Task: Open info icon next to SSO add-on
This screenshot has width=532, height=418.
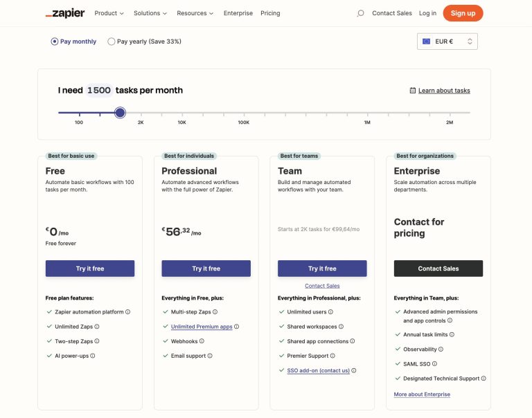Action: click(354, 370)
